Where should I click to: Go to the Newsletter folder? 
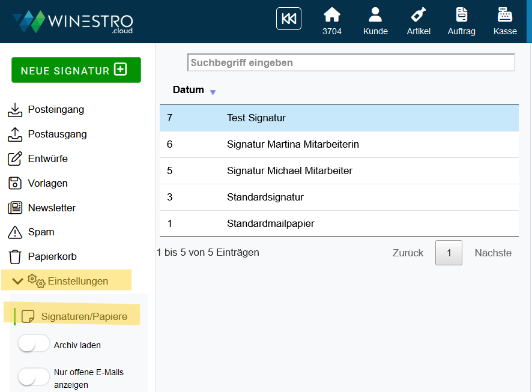point(52,208)
